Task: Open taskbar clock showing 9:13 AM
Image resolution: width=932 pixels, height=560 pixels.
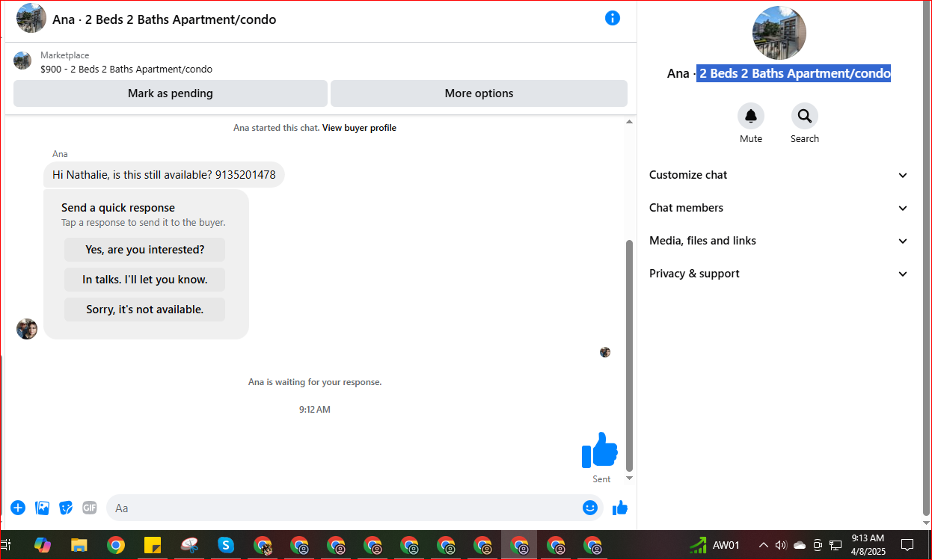Action: [868, 545]
